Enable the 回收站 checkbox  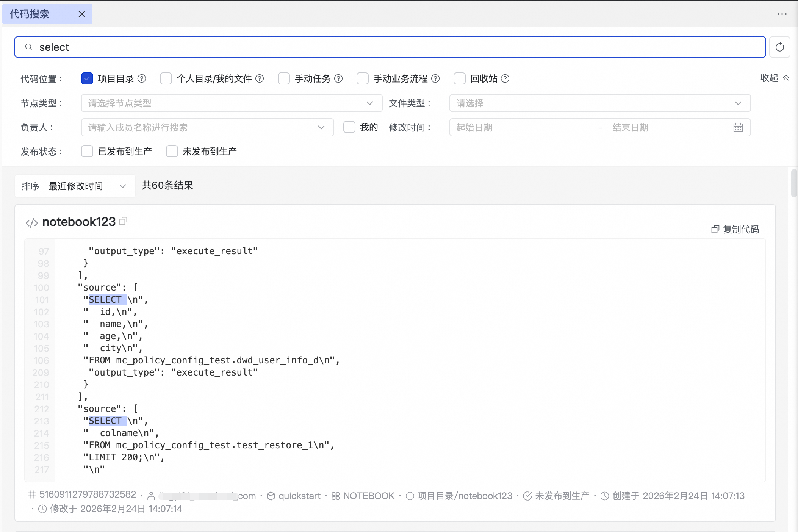460,78
